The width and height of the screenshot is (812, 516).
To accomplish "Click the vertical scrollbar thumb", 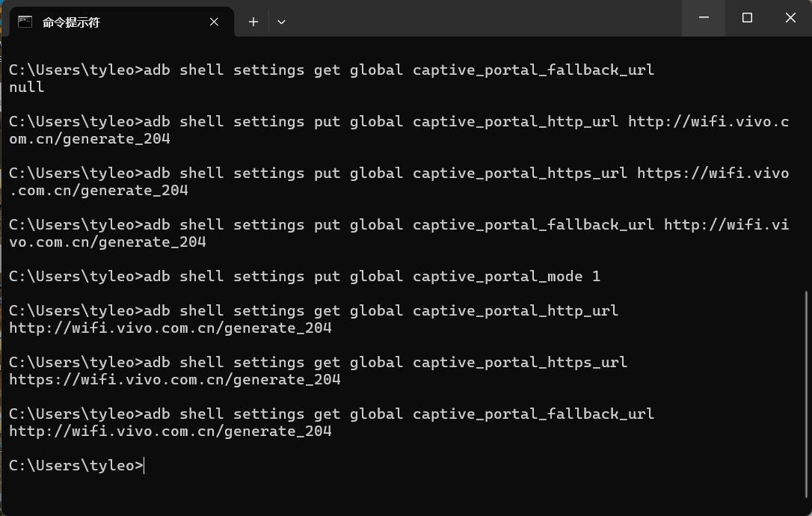I will pyautogui.click(x=806, y=389).
